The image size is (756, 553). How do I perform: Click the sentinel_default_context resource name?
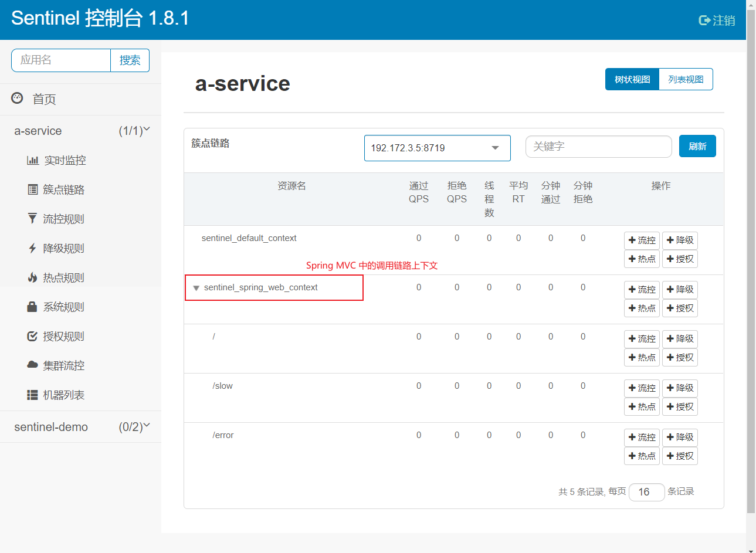pos(249,238)
